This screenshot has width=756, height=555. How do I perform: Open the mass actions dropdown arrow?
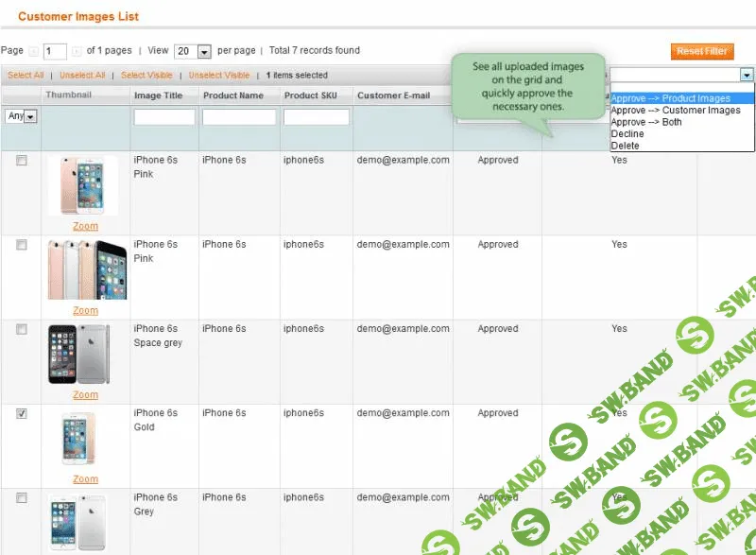pyautogui.click(x=747, y=74)
